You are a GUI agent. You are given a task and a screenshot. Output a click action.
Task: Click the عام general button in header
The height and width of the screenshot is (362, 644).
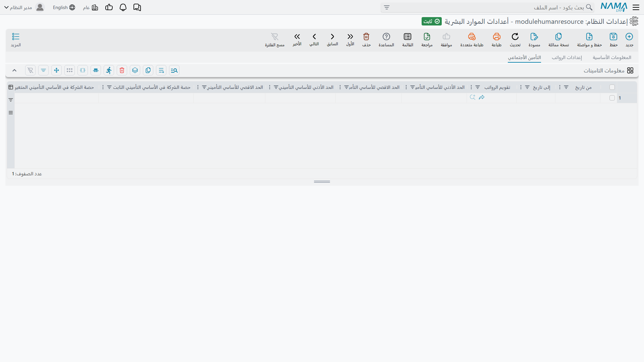click(91, 7)
